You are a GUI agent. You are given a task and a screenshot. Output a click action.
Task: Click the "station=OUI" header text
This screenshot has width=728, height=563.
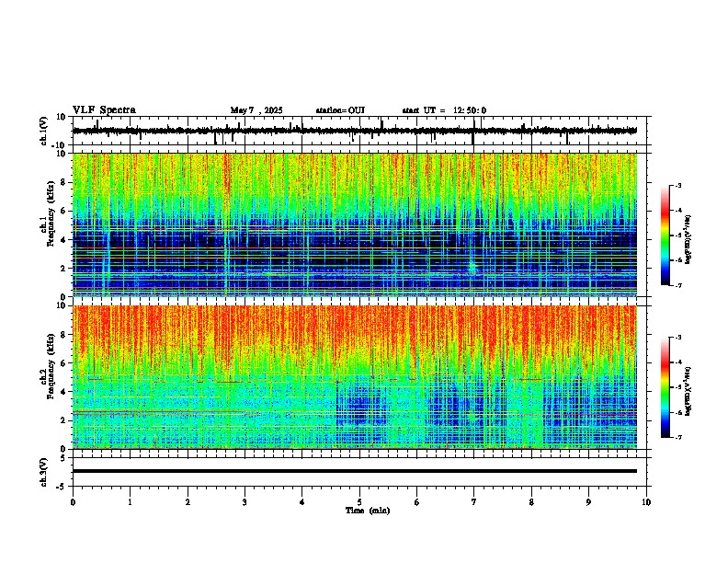click(340, 110)
